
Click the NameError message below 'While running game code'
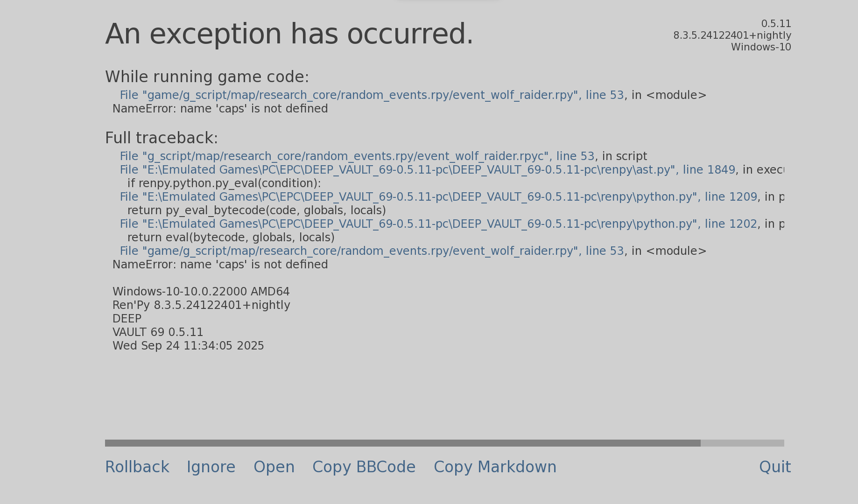[220, 109]
